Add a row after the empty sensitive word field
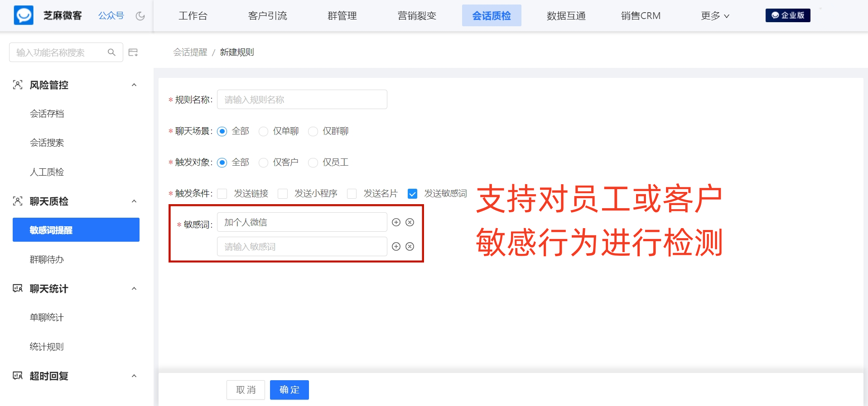Image resolution: width=868 pixels, height=406 pixels. [x=396, y=247]
